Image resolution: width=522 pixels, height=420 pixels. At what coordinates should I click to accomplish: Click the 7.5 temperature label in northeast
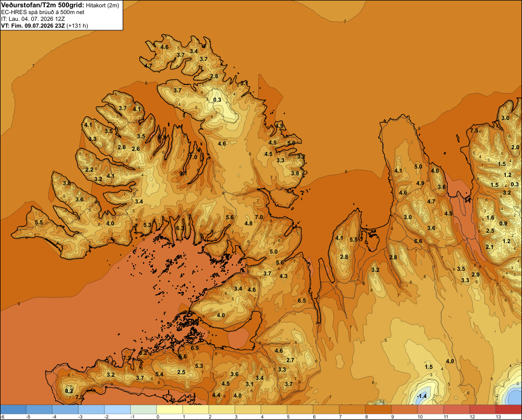coord(474,130)
